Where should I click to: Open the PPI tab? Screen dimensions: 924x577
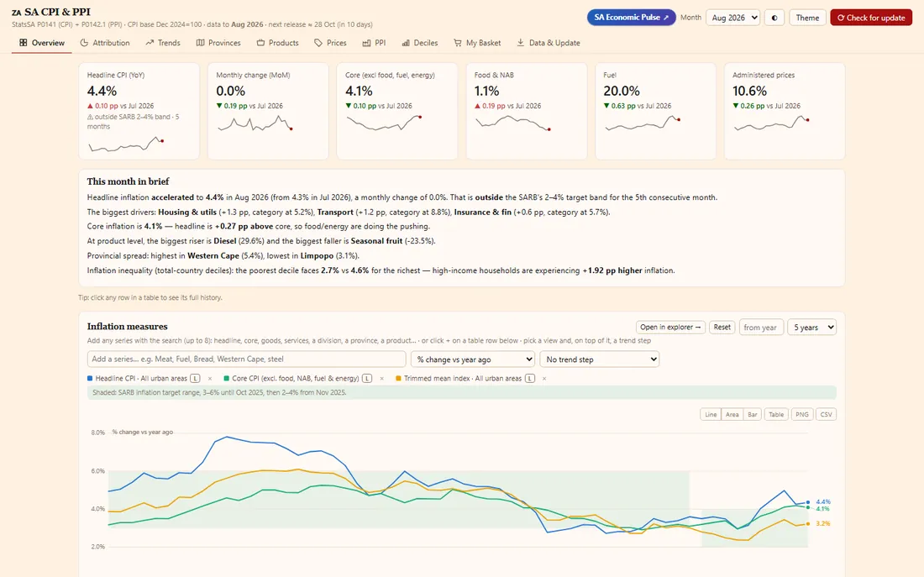click(x=374, y=43)
